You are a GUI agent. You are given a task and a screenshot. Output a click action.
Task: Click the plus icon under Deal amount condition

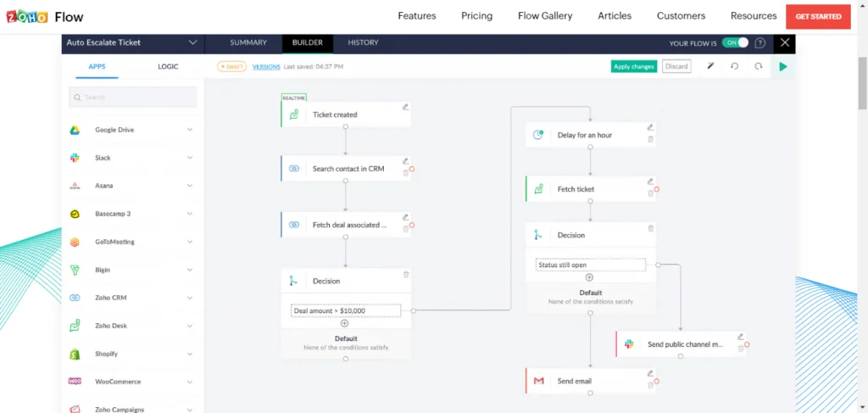[345, 323]
